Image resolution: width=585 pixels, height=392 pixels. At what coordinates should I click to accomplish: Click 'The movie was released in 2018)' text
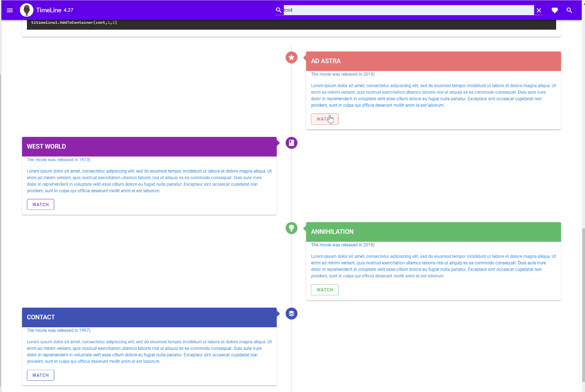[x=342, y=245]
